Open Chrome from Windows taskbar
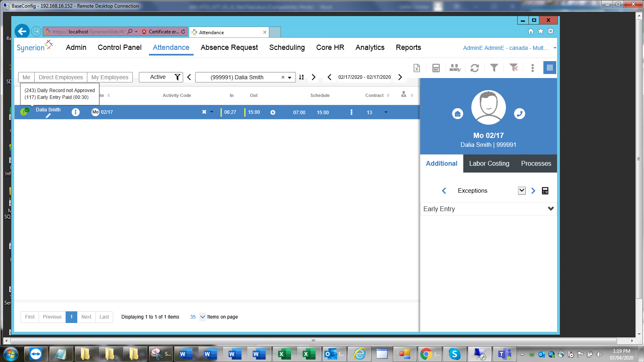Image resolution: width=644 pixels, height=362 pixels. click(429, 354)
